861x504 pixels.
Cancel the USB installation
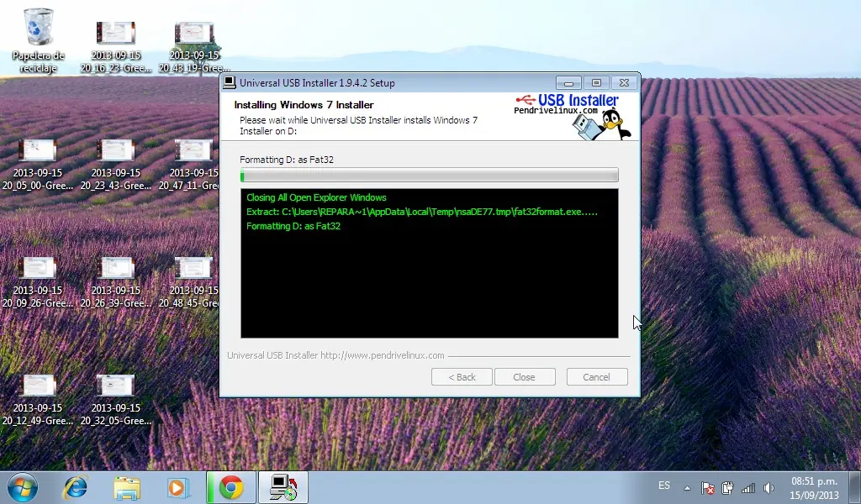(x=596, y=377)
